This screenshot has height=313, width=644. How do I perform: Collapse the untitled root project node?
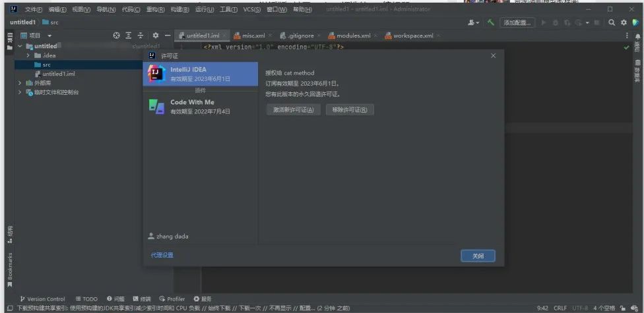coord(20,46)
